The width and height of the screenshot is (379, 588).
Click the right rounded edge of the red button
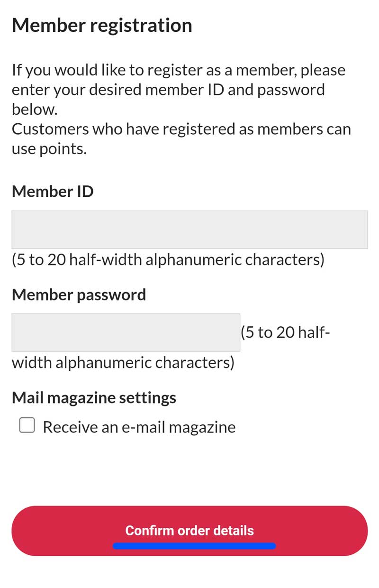[356, 531]
